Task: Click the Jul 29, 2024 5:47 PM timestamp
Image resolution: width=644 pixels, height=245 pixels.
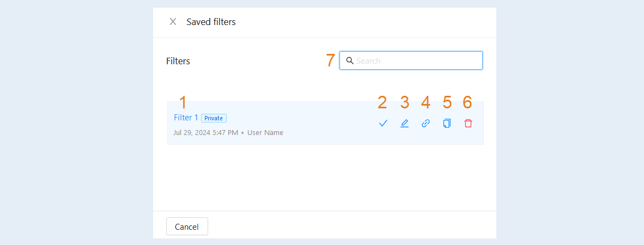Action: (x=206, y=133)
